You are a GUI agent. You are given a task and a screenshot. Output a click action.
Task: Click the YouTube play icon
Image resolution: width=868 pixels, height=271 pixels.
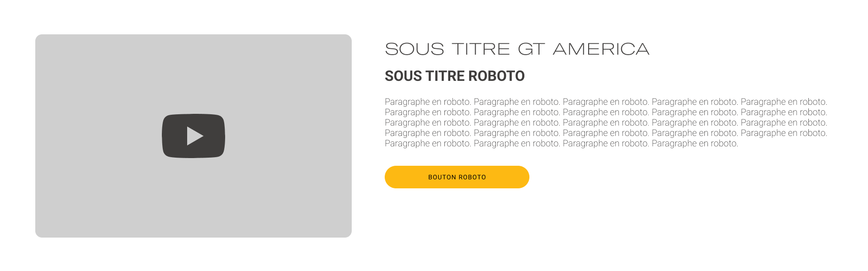point(193,136)
